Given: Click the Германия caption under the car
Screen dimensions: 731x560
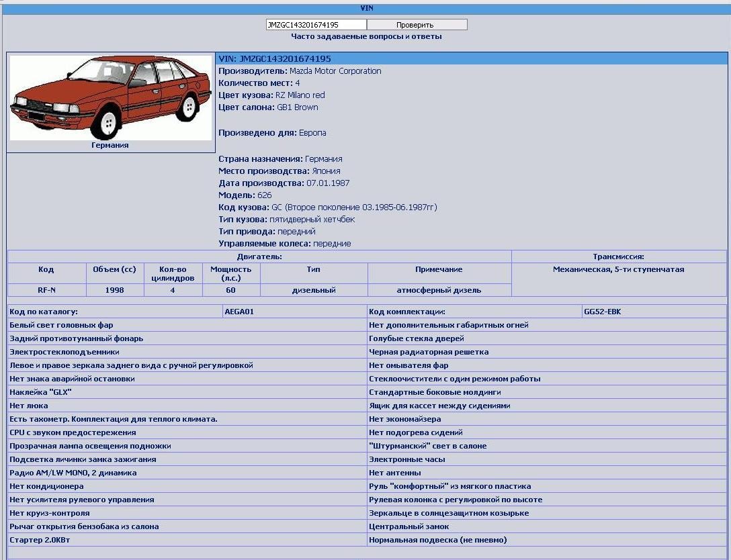Looking at the screenshot, I should (x=110, y=145).
